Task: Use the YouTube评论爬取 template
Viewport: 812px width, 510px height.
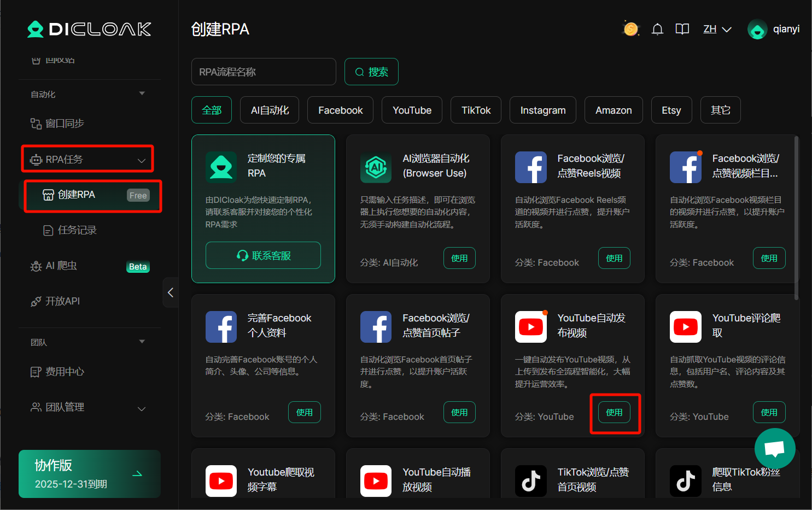Action: pos(769,412)
